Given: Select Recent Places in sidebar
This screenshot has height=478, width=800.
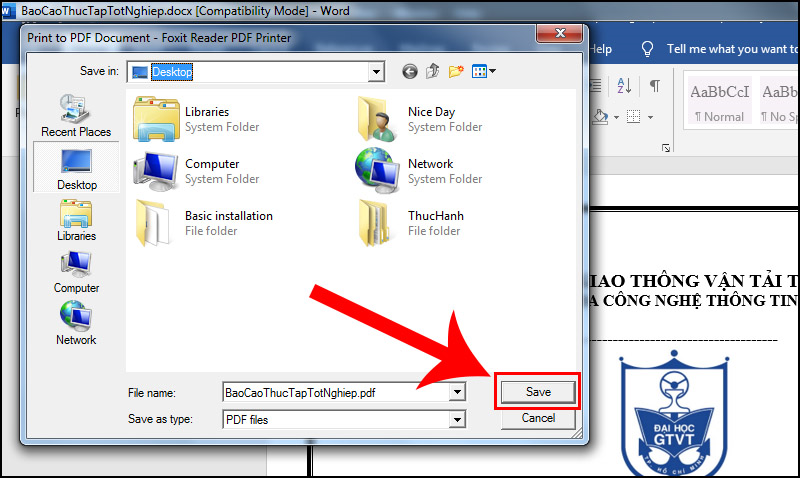Looking at the screenshot, I should (x=76, y=116).
